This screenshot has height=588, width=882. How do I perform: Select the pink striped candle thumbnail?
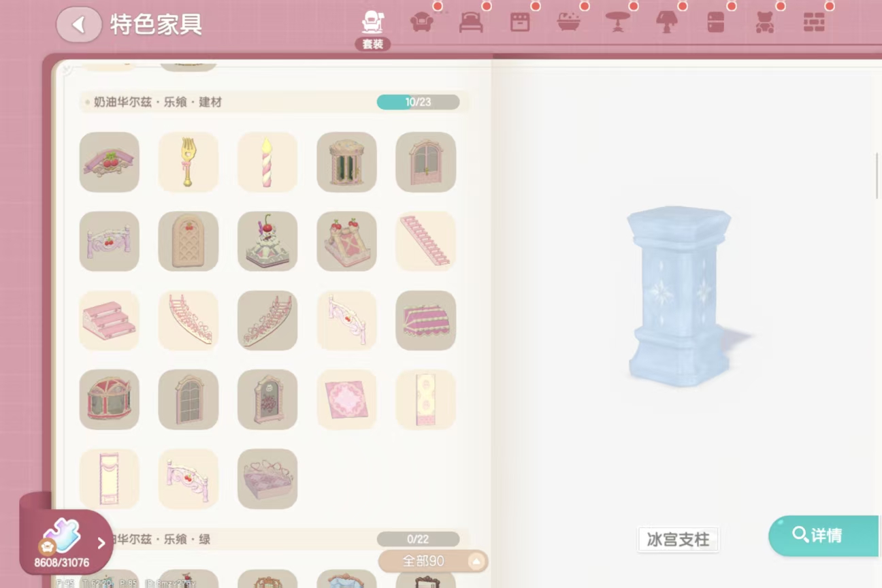tap(267, 162)
